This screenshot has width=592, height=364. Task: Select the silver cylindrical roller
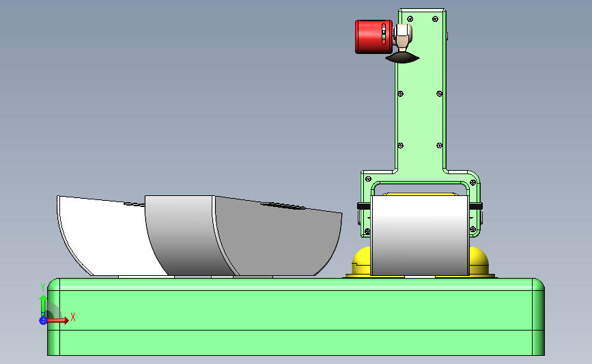[x=420, y=235]
